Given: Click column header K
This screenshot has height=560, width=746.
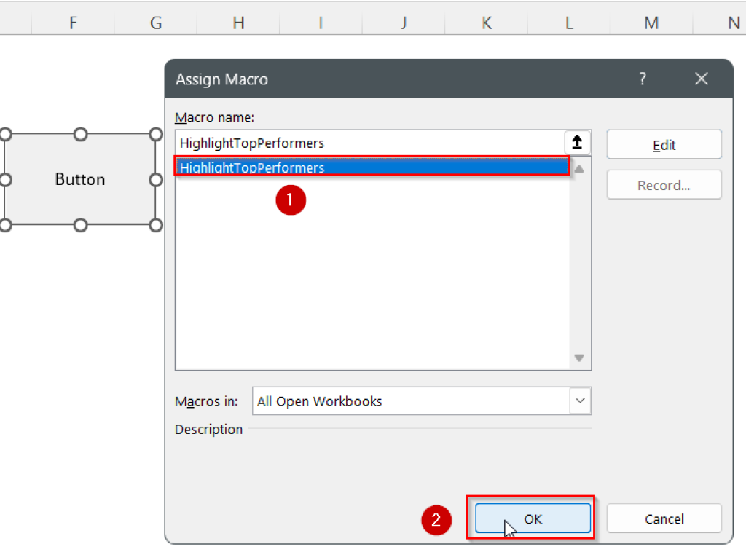Looking at the screenshot, I should tap(486, 23).
